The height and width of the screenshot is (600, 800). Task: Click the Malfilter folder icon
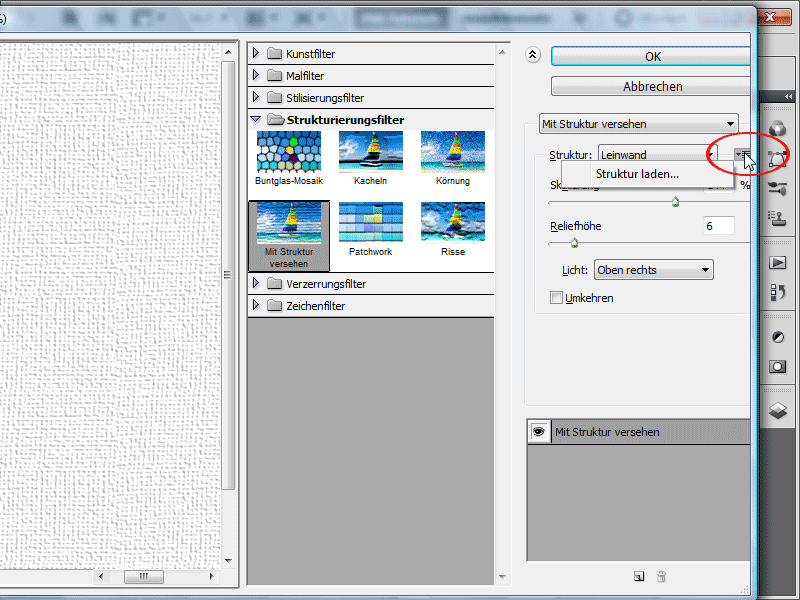(x=274, y=76)
